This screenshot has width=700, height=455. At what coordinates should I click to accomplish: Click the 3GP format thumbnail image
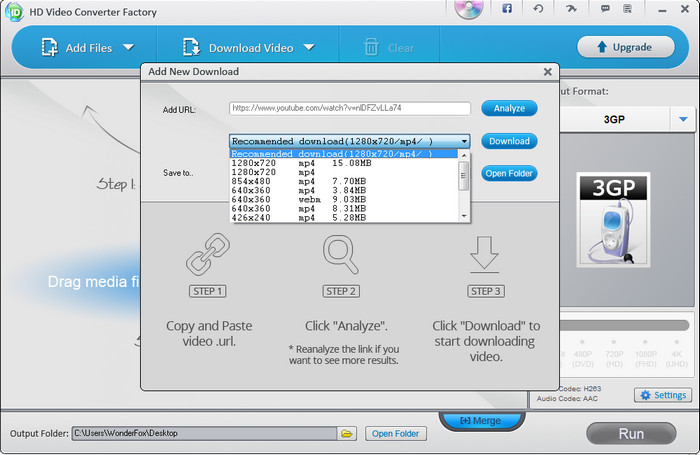click(613, 220)
